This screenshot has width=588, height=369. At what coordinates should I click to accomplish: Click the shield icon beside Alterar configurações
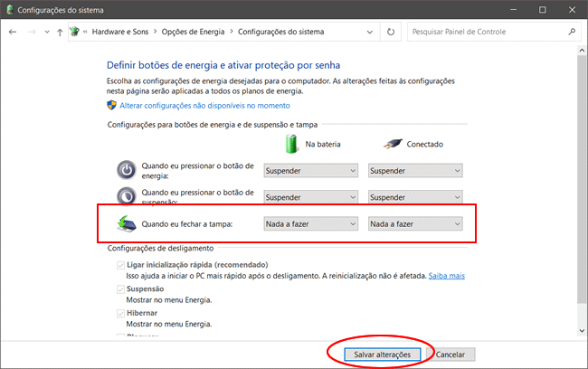[112, 105]
